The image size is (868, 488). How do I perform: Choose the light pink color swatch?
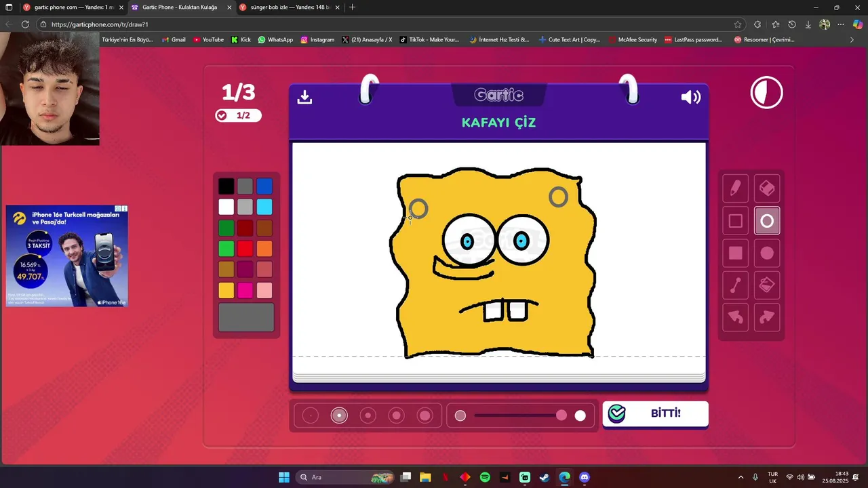point(264,291)
